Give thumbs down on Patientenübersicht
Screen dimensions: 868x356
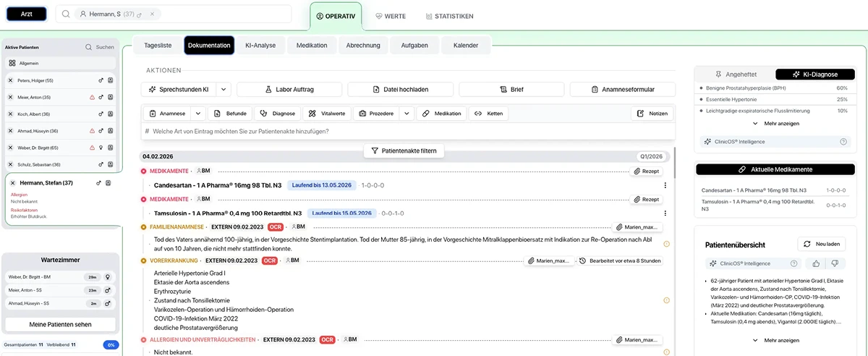point(835,263)
